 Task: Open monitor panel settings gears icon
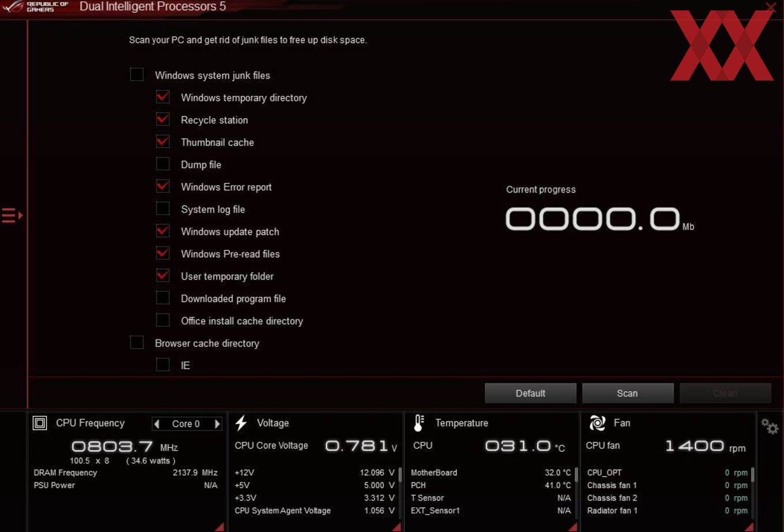[770, 427]
